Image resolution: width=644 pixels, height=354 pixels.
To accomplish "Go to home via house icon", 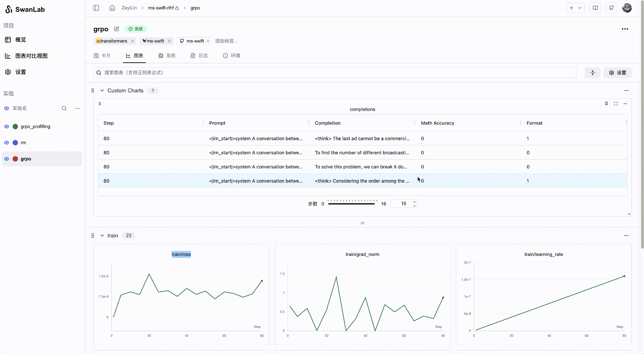I will 112,8.
